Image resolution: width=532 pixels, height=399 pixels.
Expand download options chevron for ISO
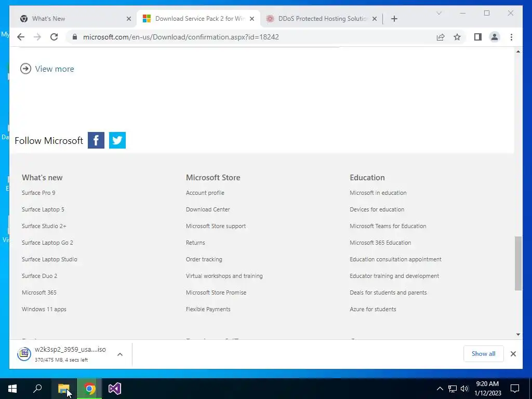click(120, 354)
